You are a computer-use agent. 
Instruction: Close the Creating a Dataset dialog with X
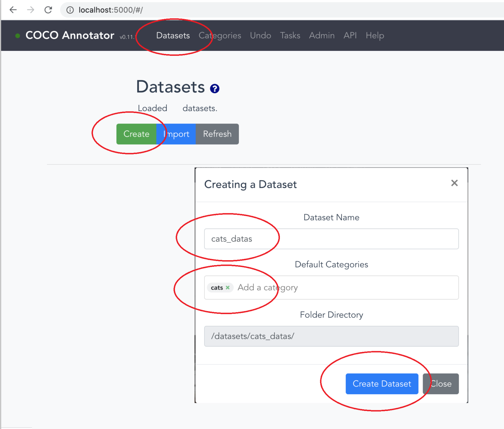[454, 183]
